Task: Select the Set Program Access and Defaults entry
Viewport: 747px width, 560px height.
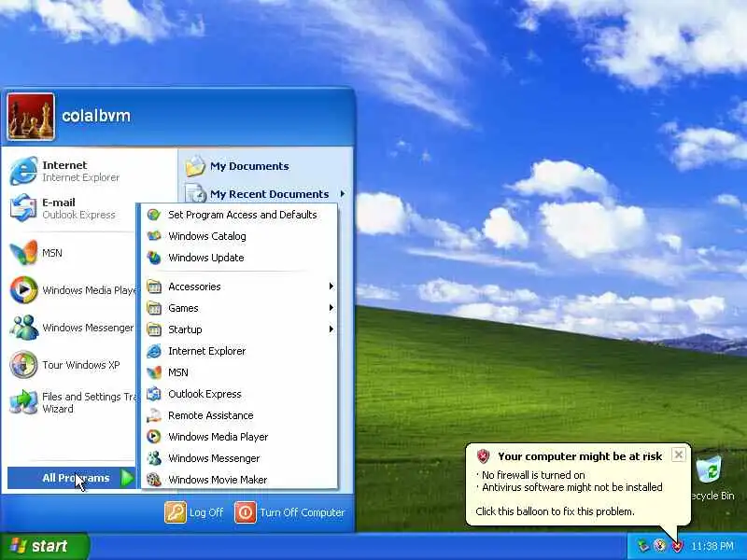Action: click(239, 215)
